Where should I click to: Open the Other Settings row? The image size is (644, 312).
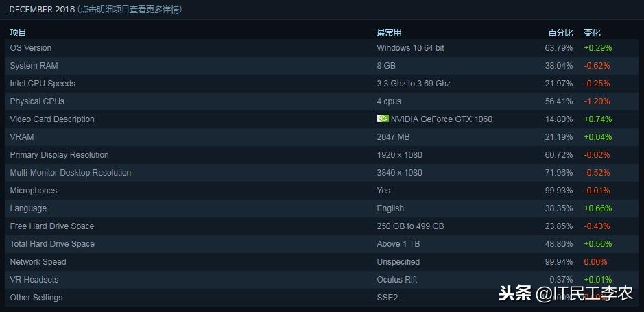coord(36,298)
